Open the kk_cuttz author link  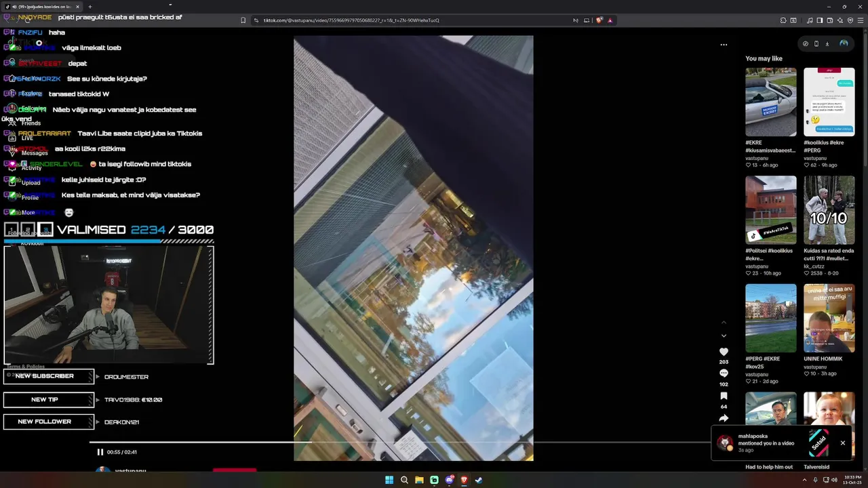pos(814,266)
